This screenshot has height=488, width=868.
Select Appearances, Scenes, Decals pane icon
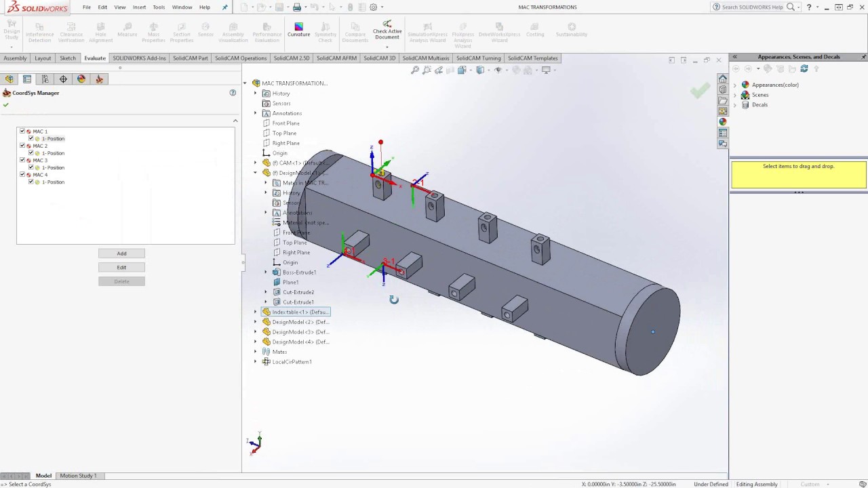coord(723,122)
